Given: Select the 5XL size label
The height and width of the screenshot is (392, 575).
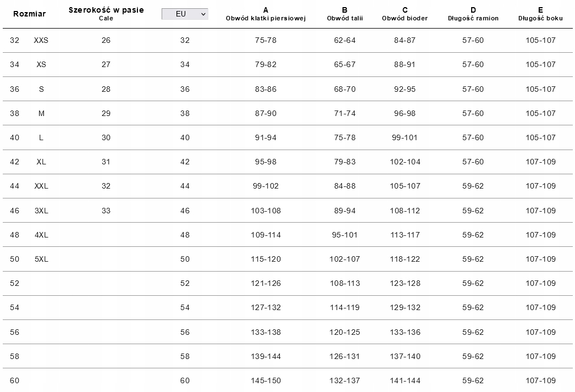Looking at the screenshot, I should [41, 259].
